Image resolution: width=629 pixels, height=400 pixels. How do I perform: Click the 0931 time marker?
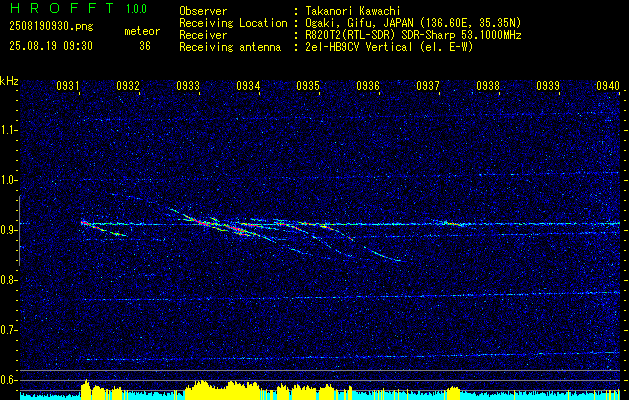click(67, 86)
